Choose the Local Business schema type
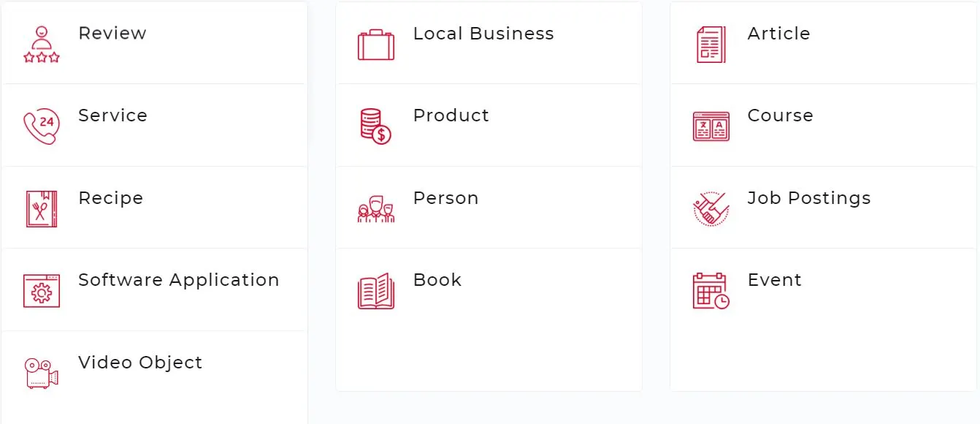Viewport: 980px width, 424px height. pyautogui.click(x=483, y=33)
